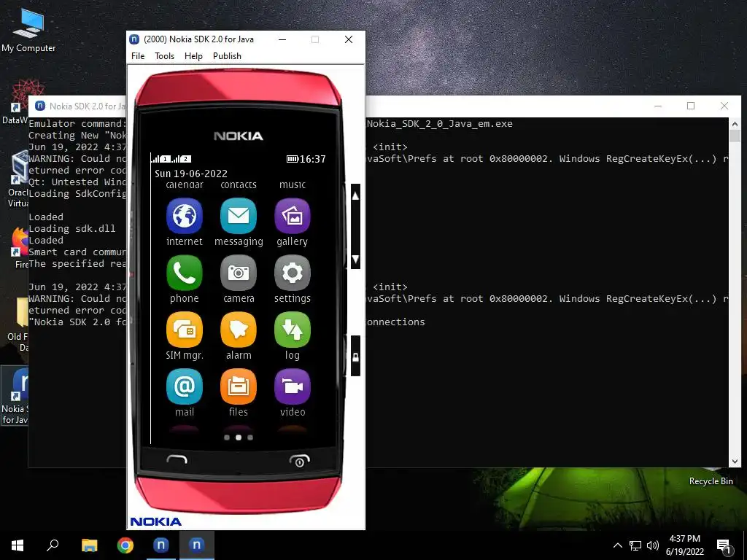This screenshot has height=560, width=747.
Task: Select the middle page indicator dot
Action: coord(239,437)
